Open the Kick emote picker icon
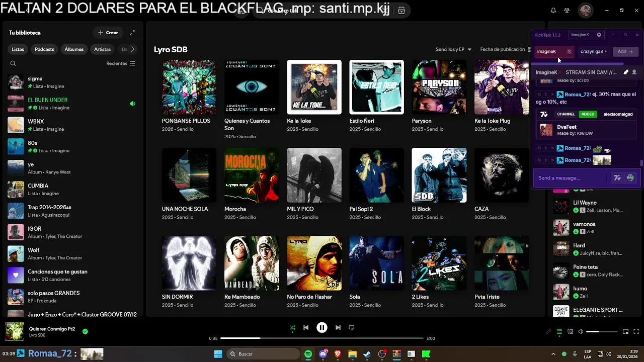This screenshot has width=644, height=362. click(x=630, y=178)
